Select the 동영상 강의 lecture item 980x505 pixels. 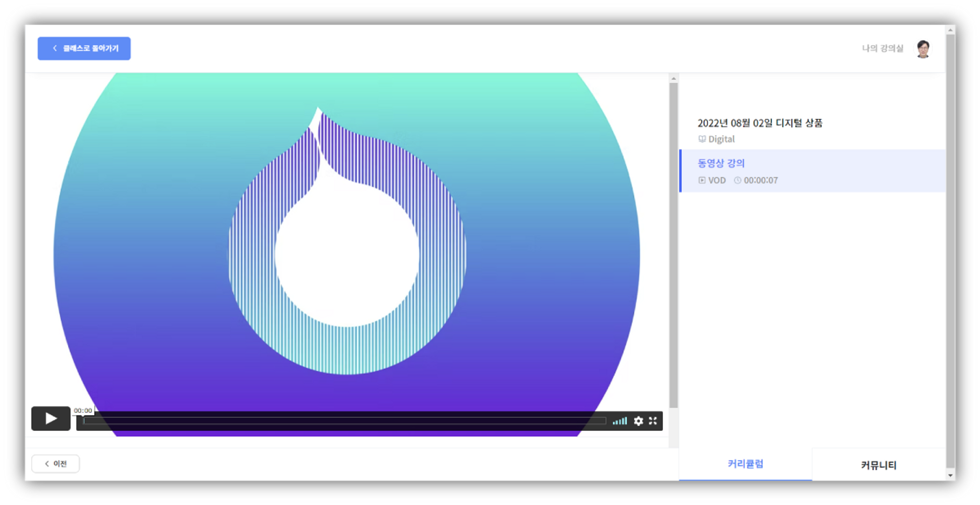(813, 171)
